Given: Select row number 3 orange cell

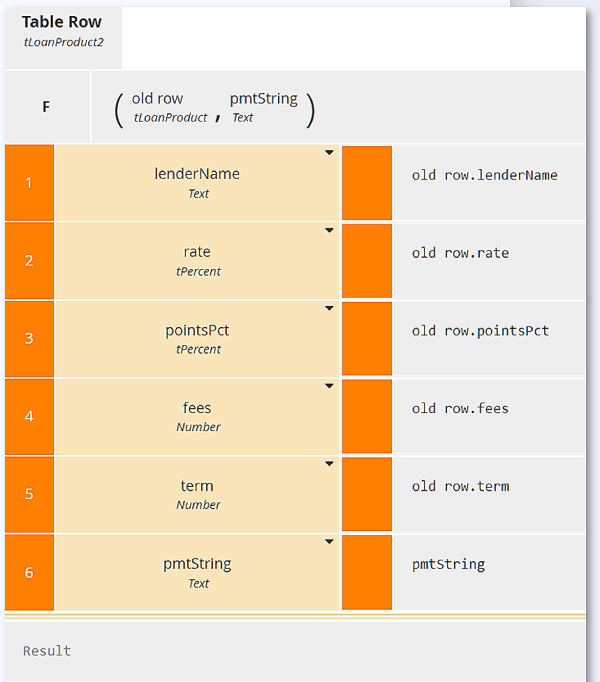Looking at the screenshot, I should point(29,338).
